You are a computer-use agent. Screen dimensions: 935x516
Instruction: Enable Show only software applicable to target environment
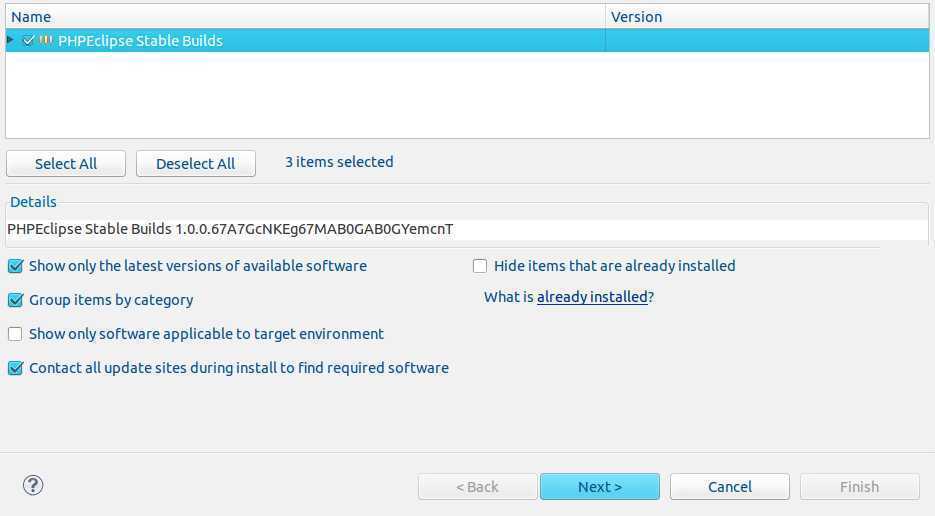point(15,333)
